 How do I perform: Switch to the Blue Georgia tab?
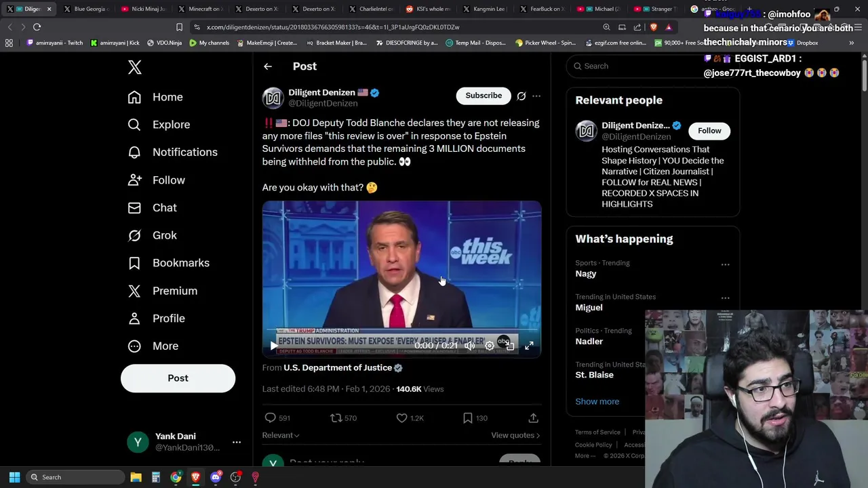tap(86, 9)
